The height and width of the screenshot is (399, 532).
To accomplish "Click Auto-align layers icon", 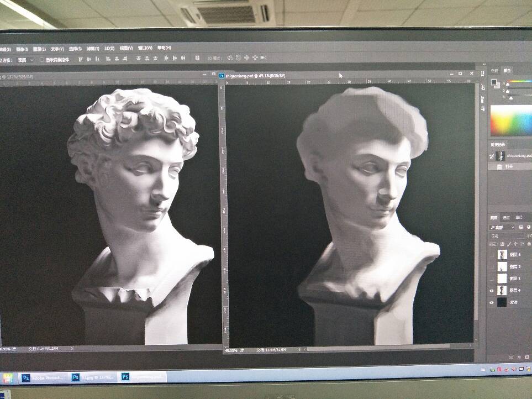I will tap(197, 58).
